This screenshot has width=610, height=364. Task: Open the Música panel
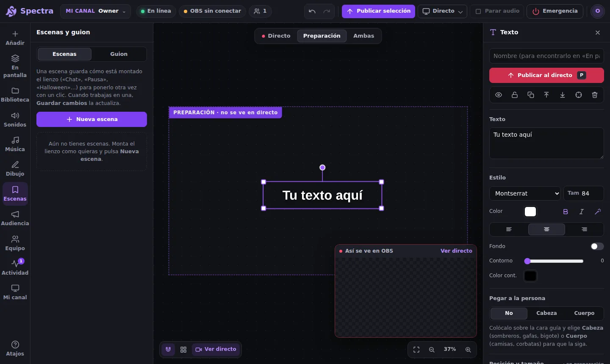tap(15, 144)
